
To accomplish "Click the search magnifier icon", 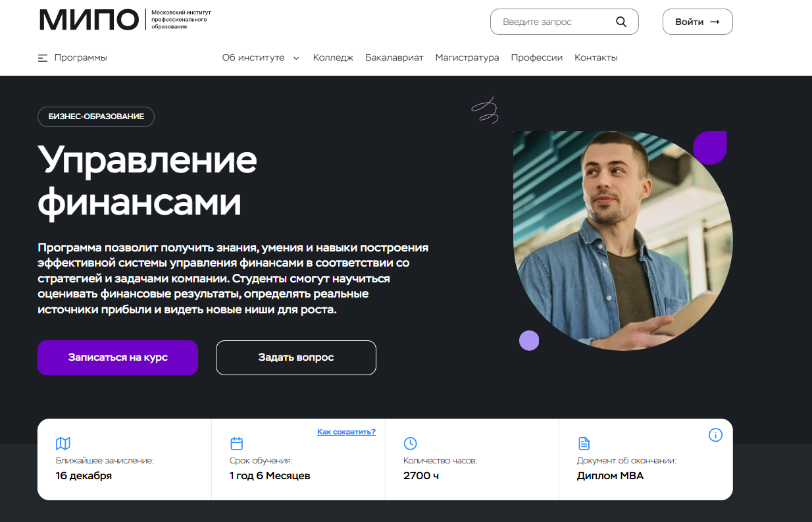I will pos(621,22).
